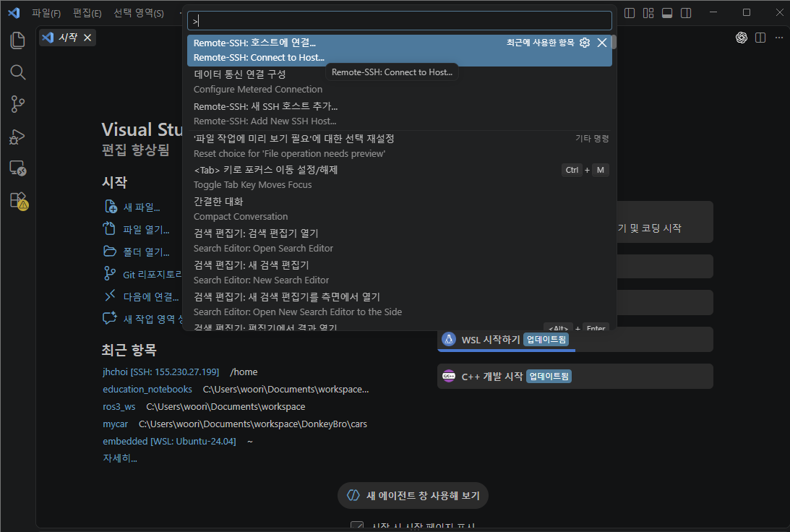This screenshot has width=790, height=532.
Task: Configure keybinding gear for Remote-SSH connect
Action: point(585,43)
